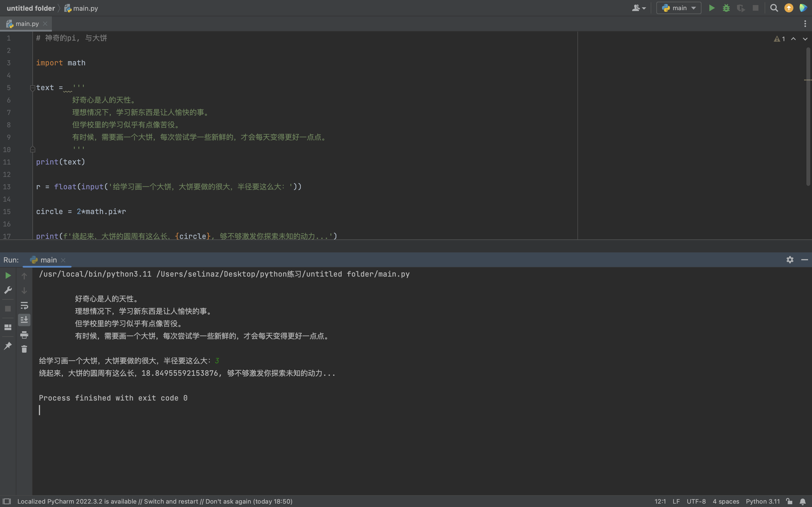812x507 pixels.
Task: Click the Python 3.11 interpreter in status bar
Action: pos(762,501)
